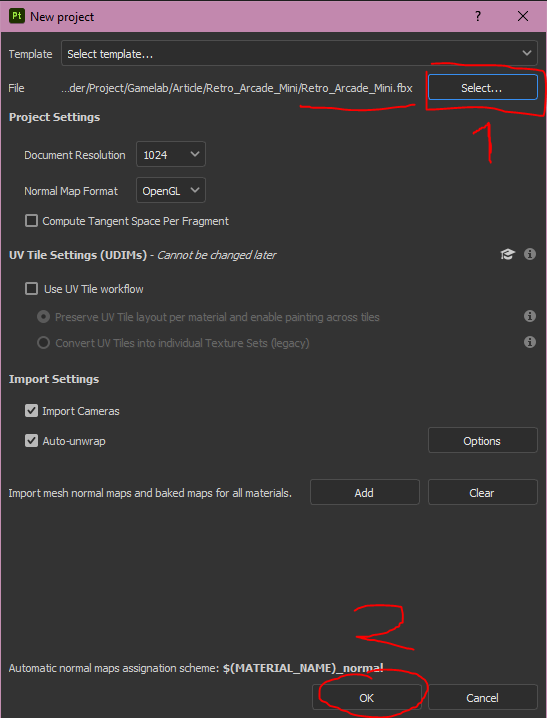Confirm the project with OK
The width and height of the screenshot is (547, 718).
(x=366, y=697)
